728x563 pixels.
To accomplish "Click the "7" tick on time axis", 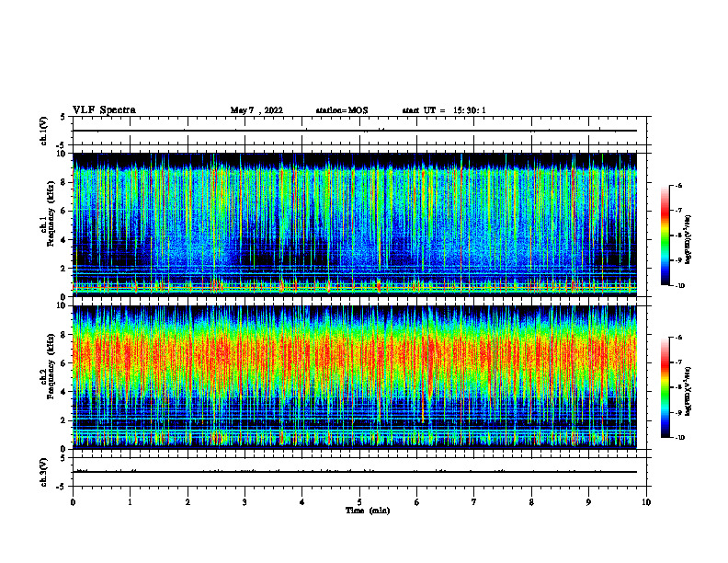I will [x=474, y=502].
